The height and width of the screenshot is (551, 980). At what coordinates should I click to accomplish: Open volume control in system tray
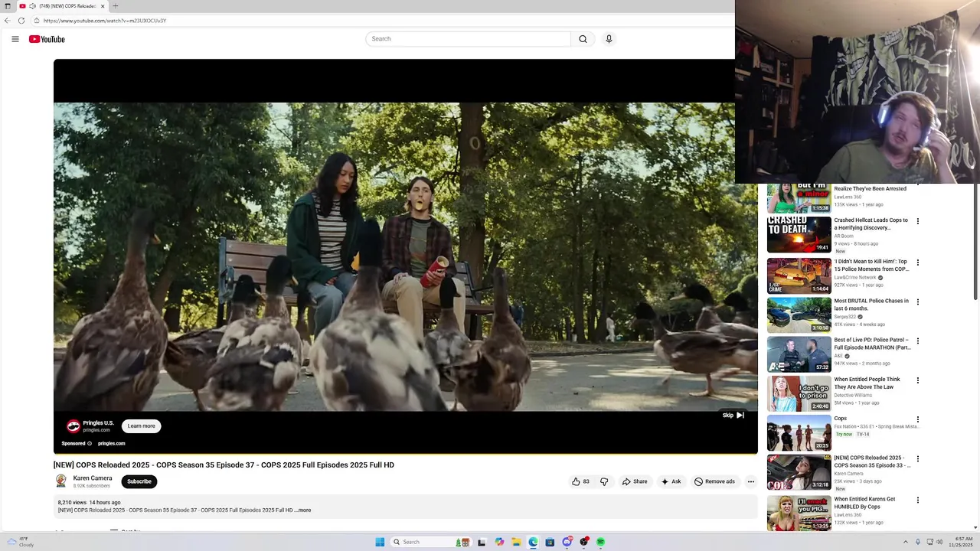tap(939, 542)
